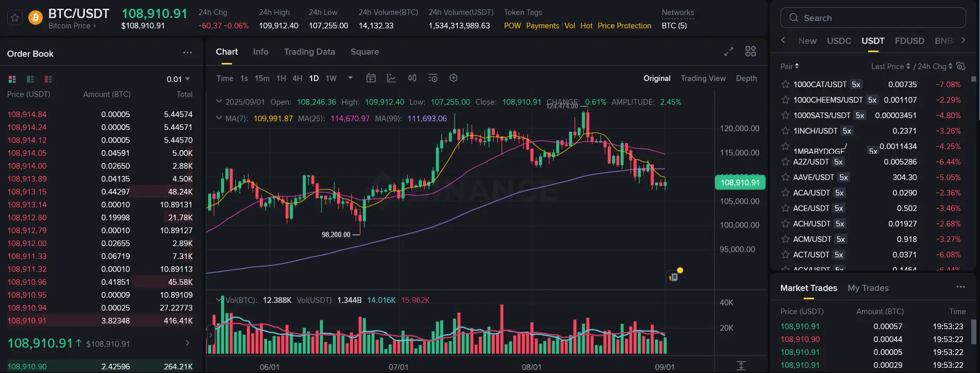980x373 pixels.
Task: Open the 0.01 price grouping dropdown
Action: tap(178, 79)
